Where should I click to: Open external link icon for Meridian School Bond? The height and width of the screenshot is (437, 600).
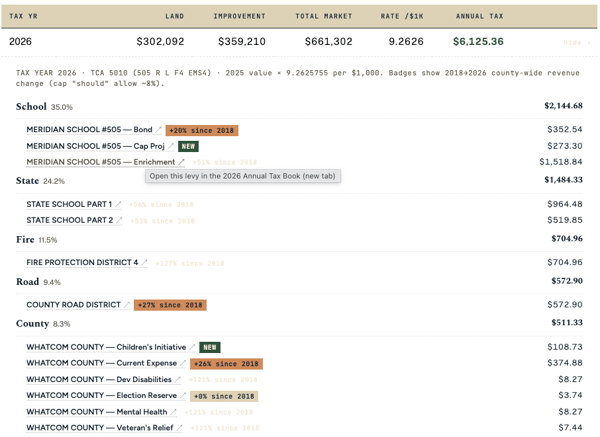click(x=158, y=130)
